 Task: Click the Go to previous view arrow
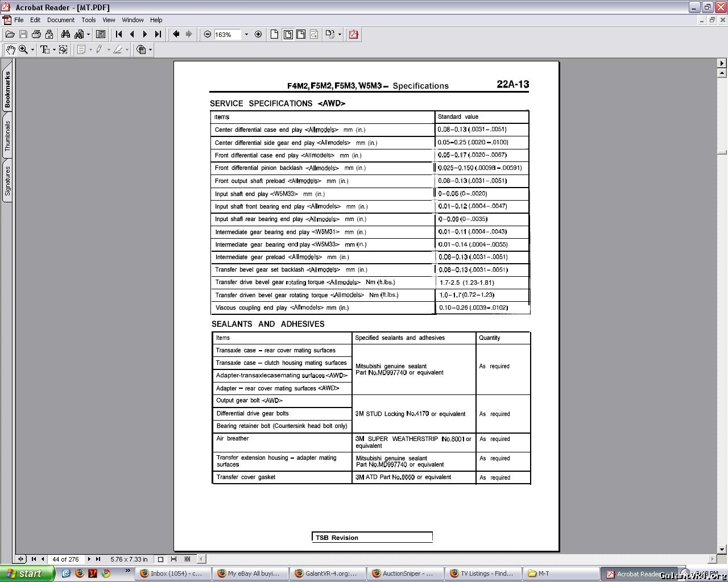pyautogui.click(x=176, y=35)
